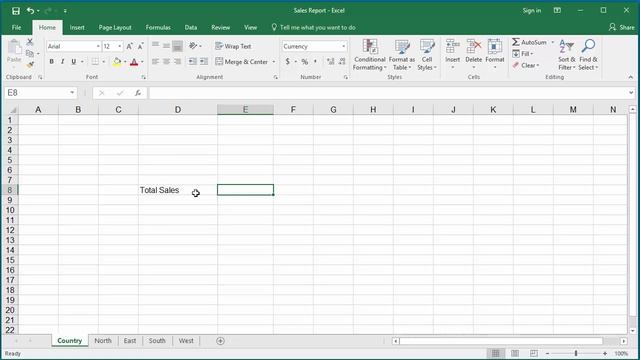Open Sort & Filter menu
The image size is (640, 360).
pos(567,55)
